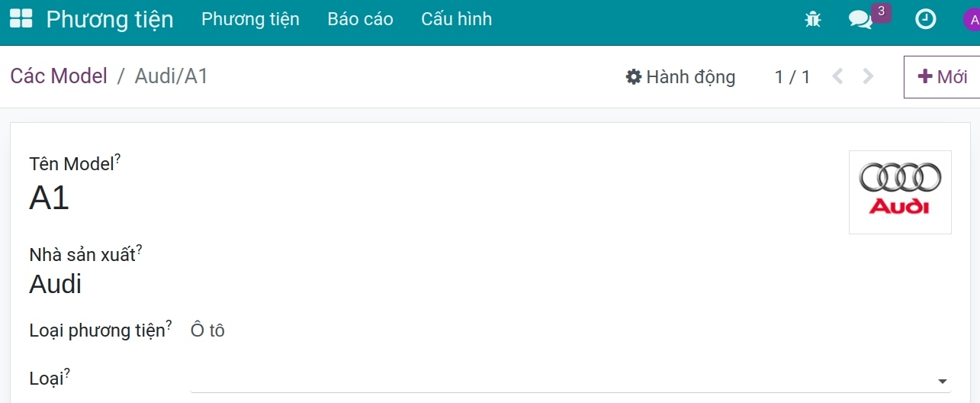
Task: Change the Loại phương tiện value Ô tô
Action: coord(207,330)
